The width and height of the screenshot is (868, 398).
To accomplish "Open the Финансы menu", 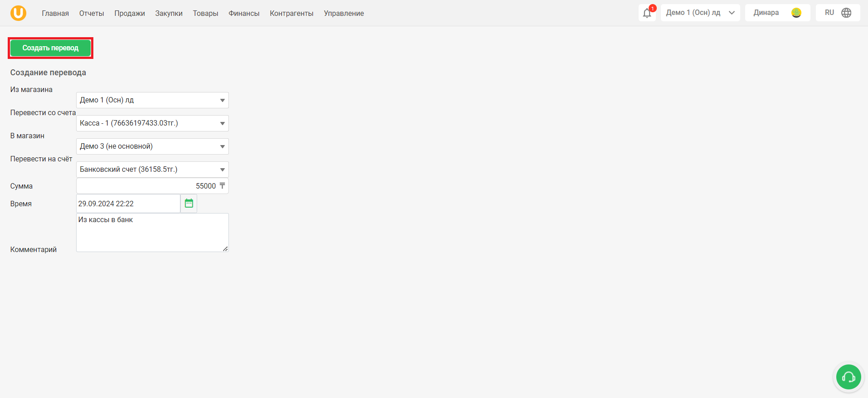I will coord(244,13).
